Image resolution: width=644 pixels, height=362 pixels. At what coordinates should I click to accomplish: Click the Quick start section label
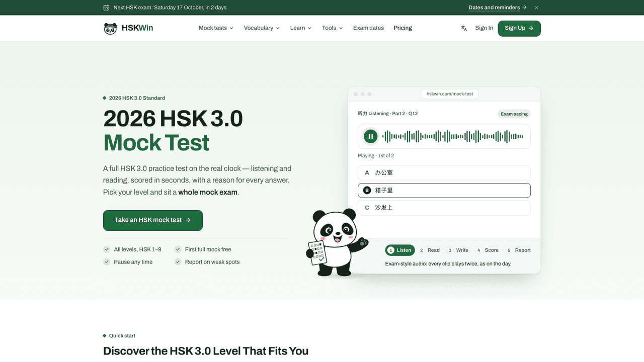(122, 336)
